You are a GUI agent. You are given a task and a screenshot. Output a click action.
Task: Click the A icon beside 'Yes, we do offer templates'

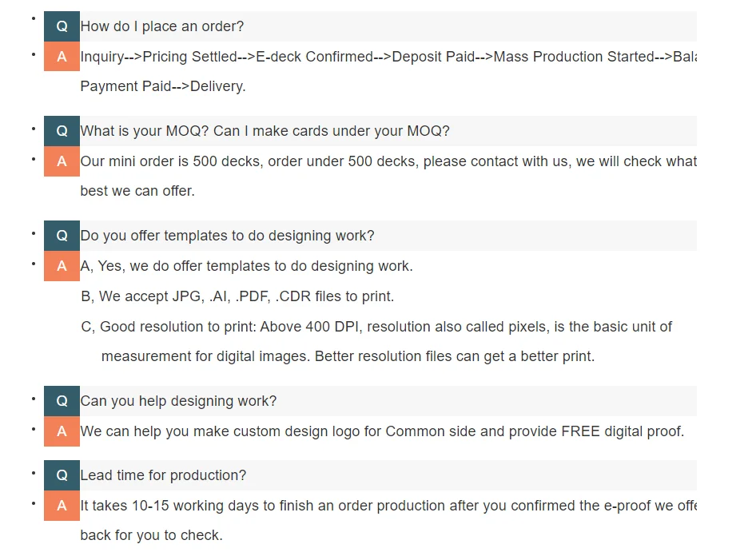62,266
